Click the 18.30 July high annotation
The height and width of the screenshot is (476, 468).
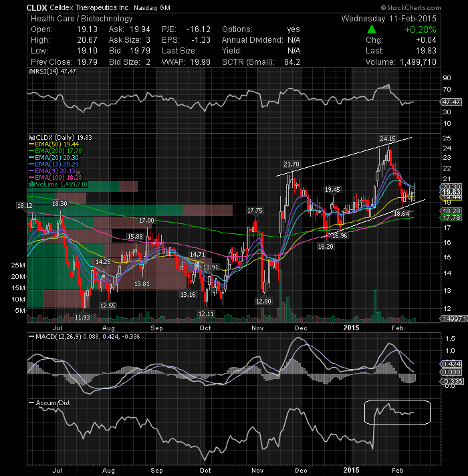tap(60, 204)
